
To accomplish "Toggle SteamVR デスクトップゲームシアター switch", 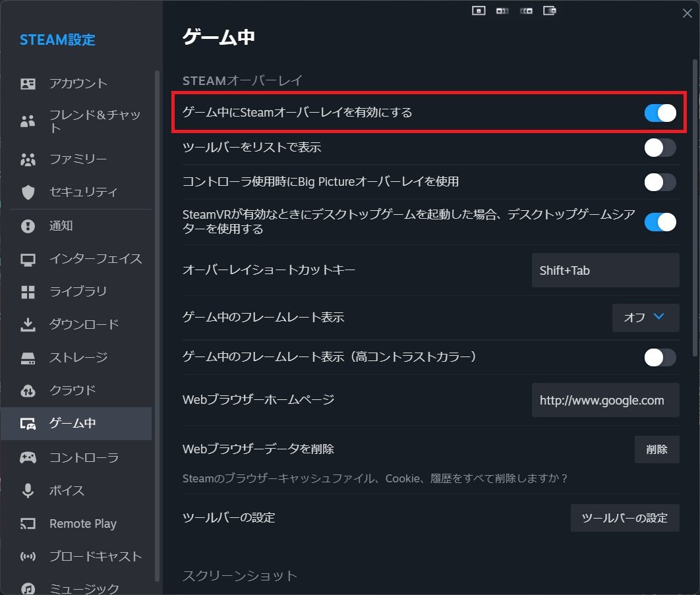I will (660, 222).
